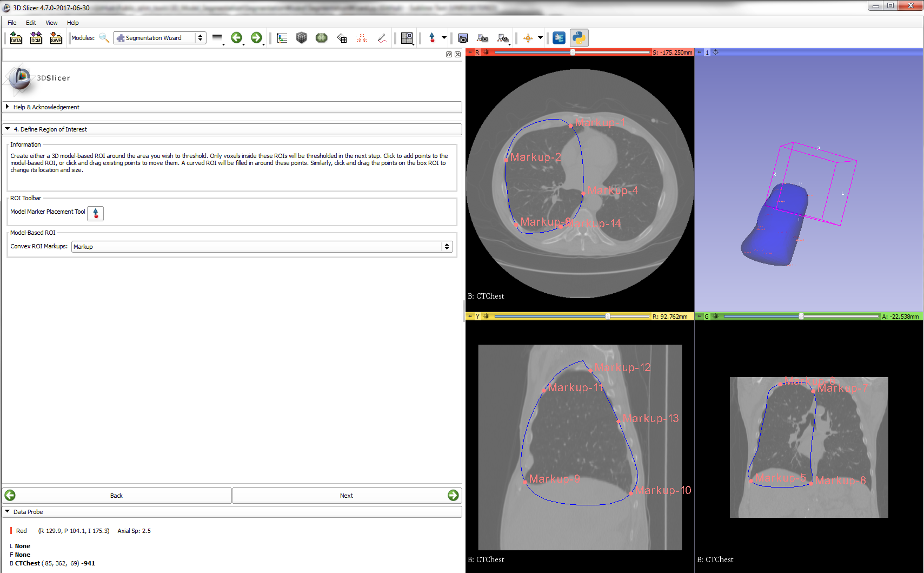The image size is (924, 573).
Task: Toggle the pin on the Red slice view
Action: (470, 52)
